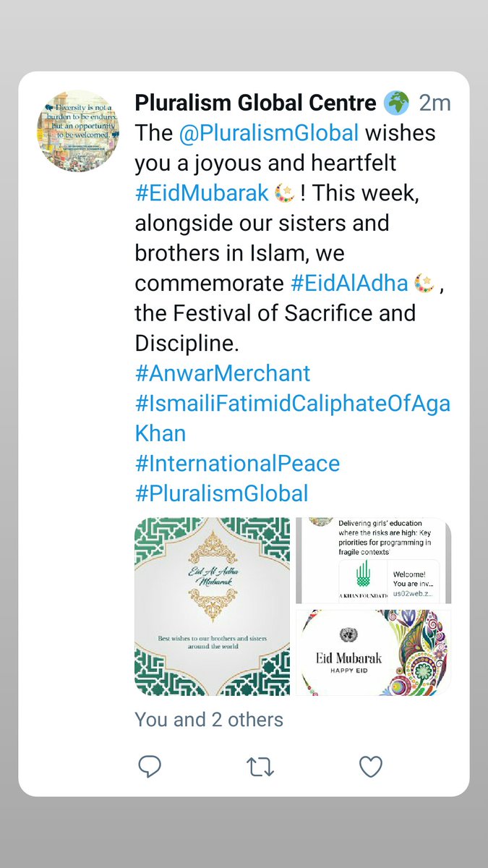View the girls' education screenshot image
Viewport: 488px width, 868px height.
pyautogui.click(x=373, y=561)
